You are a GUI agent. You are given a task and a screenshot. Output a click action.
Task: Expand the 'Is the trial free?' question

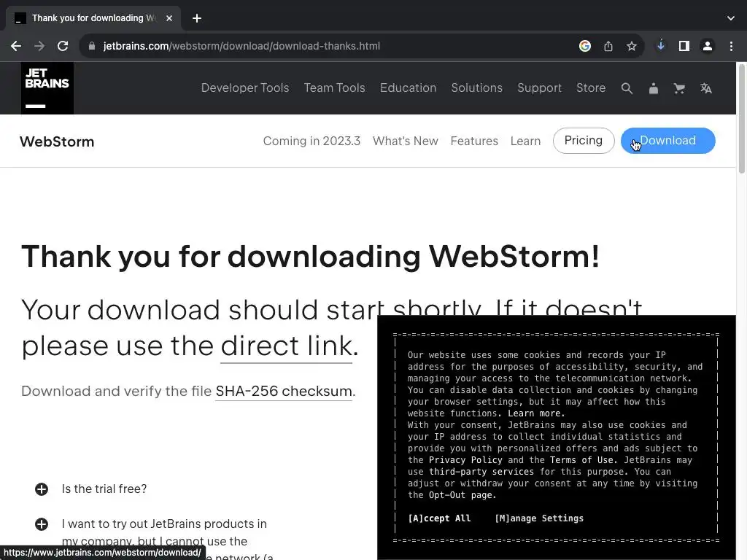[x=42, y=489]
